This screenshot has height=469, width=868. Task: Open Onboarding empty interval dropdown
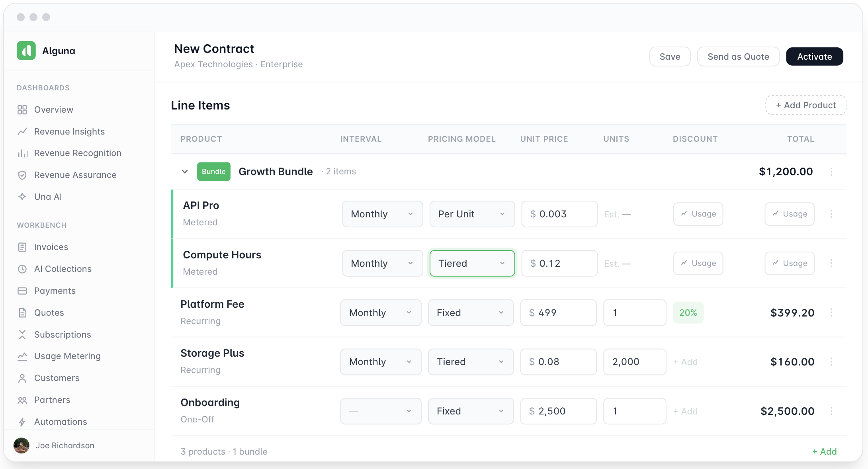tap(381, 411)
